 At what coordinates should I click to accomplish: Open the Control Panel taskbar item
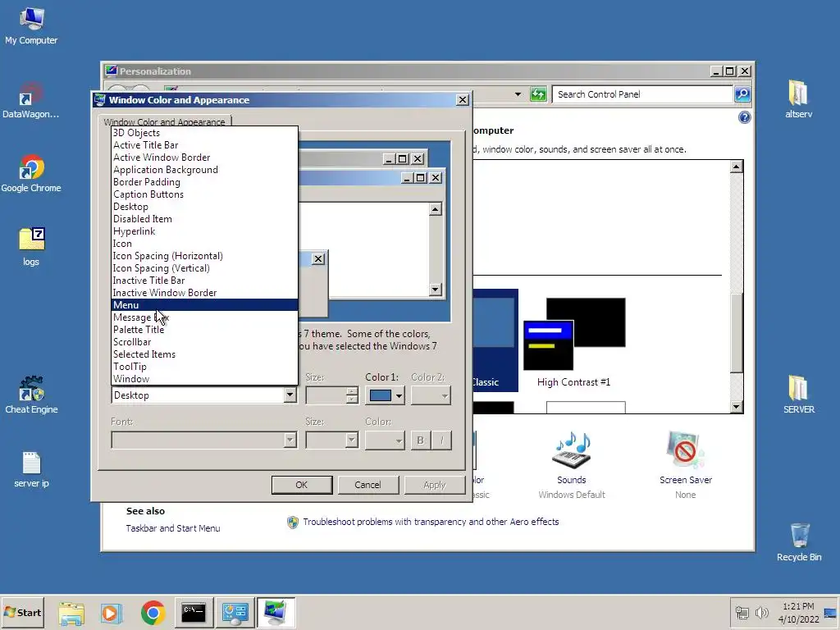(x=235, y=613)
